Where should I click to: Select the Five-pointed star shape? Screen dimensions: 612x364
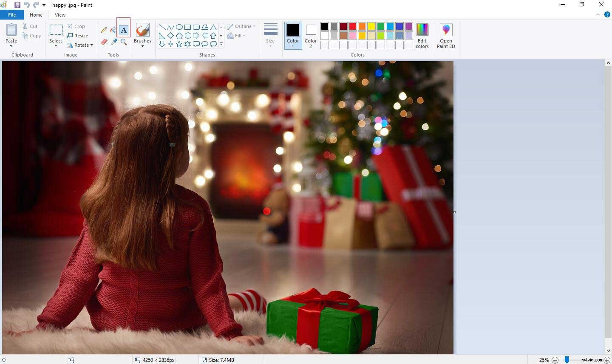coord(180,44)
